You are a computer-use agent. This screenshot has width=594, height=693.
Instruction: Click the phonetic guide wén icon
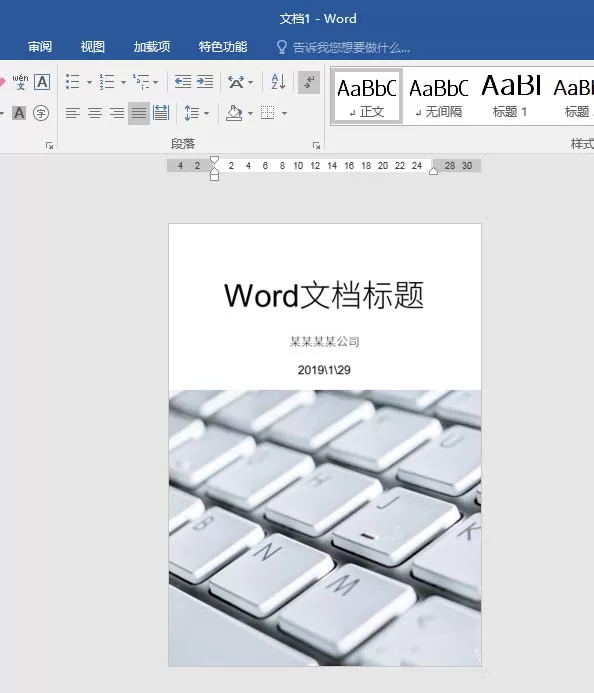20,82
